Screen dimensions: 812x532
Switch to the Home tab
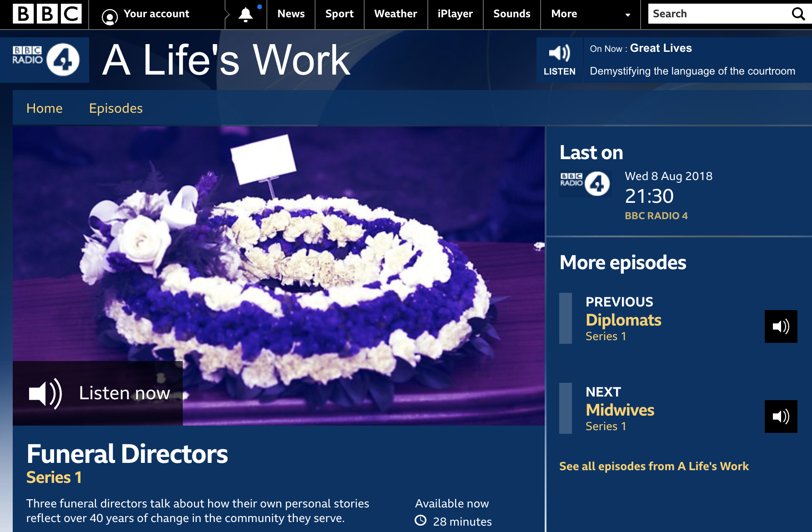tap(45, 108)
